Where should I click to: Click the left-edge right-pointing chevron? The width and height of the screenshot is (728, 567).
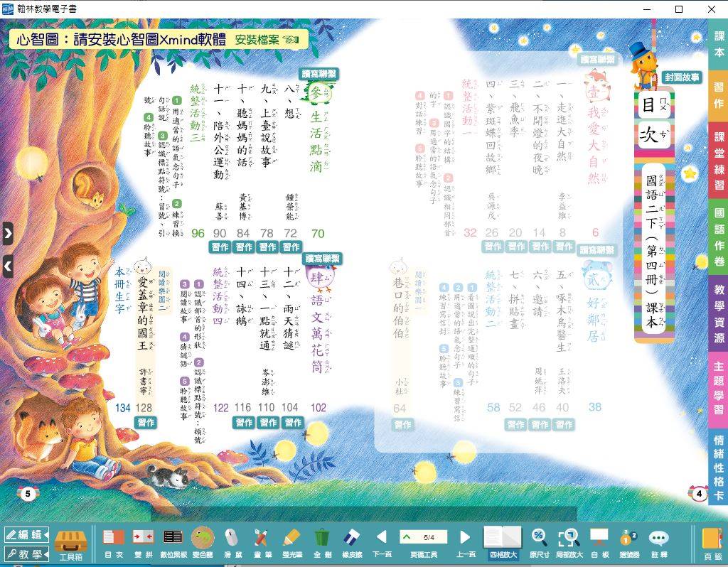click(8, 233)
